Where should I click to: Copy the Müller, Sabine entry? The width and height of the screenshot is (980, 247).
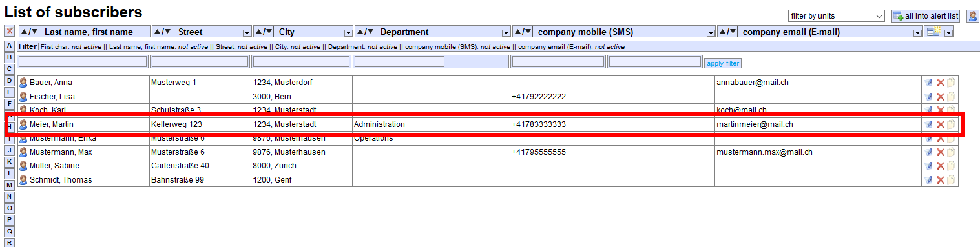click(x=951, y=166)
